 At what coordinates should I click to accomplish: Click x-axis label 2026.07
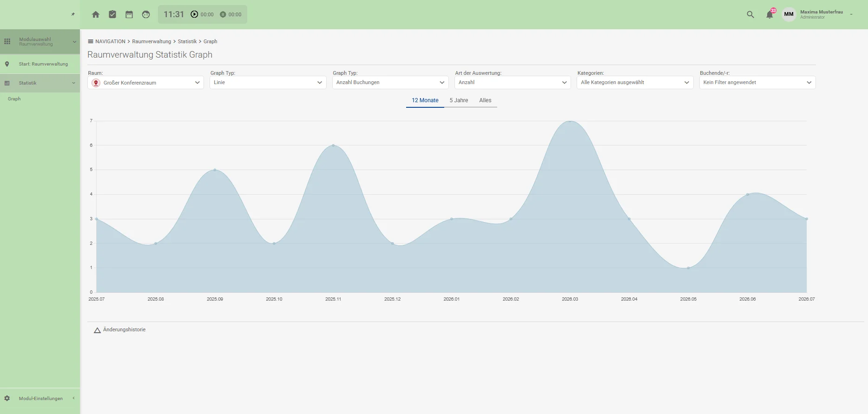click(x=807, y=299)
